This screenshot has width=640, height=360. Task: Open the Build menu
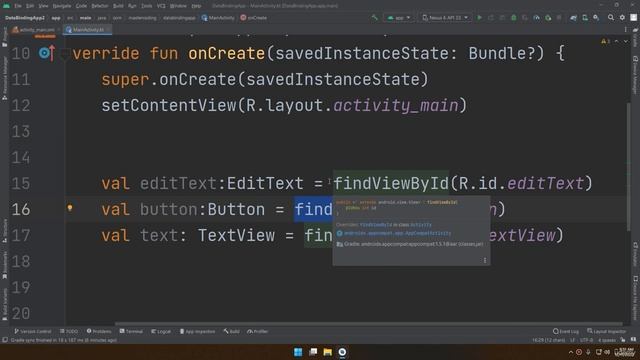(x=118, y=6)
